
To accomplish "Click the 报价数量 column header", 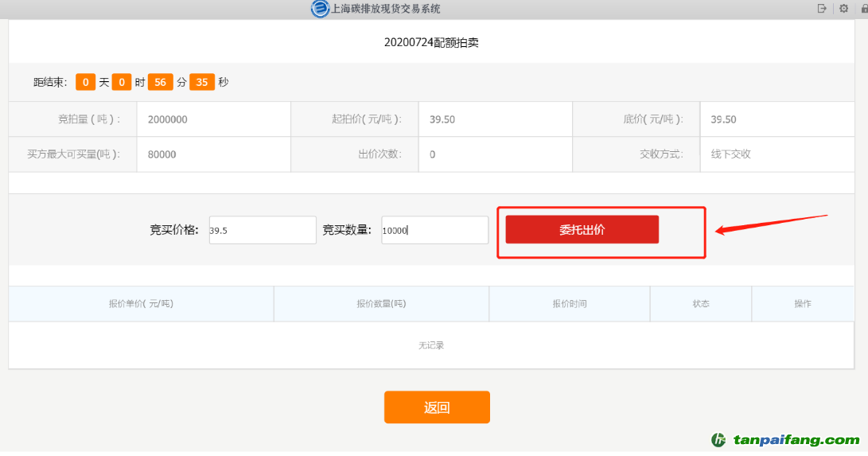I will [381, 304].
